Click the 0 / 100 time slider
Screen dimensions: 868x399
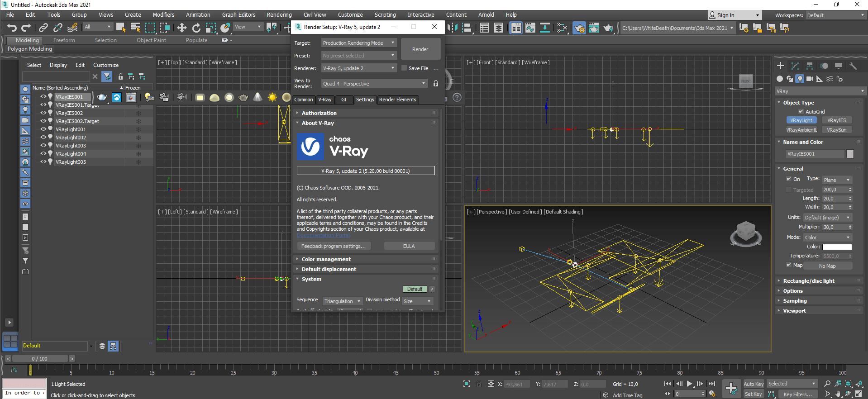40,359
